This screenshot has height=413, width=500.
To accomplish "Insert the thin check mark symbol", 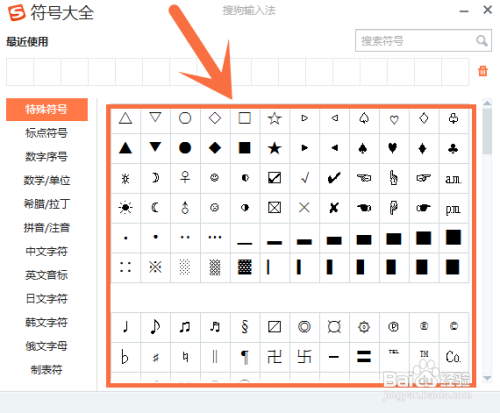I will (x=305, y=178).
